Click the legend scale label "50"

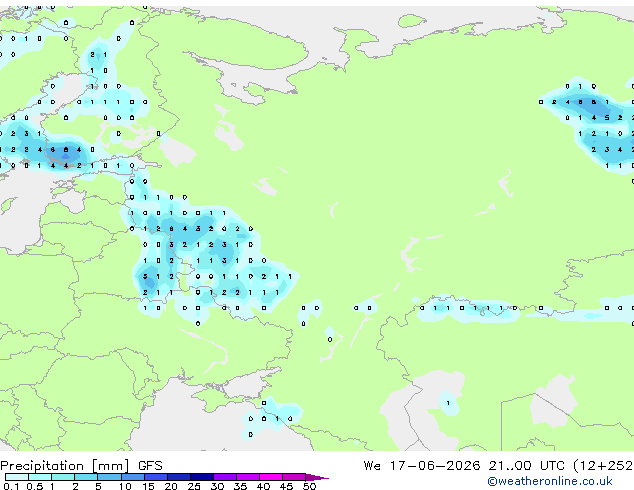pos(309,486)
